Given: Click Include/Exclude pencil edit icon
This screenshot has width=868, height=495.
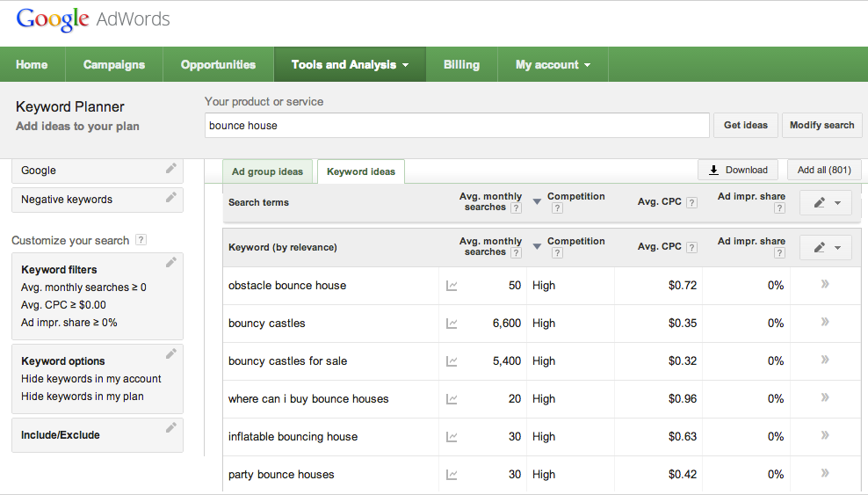Looking at the screenshot, I should click(x=171, y=427).
